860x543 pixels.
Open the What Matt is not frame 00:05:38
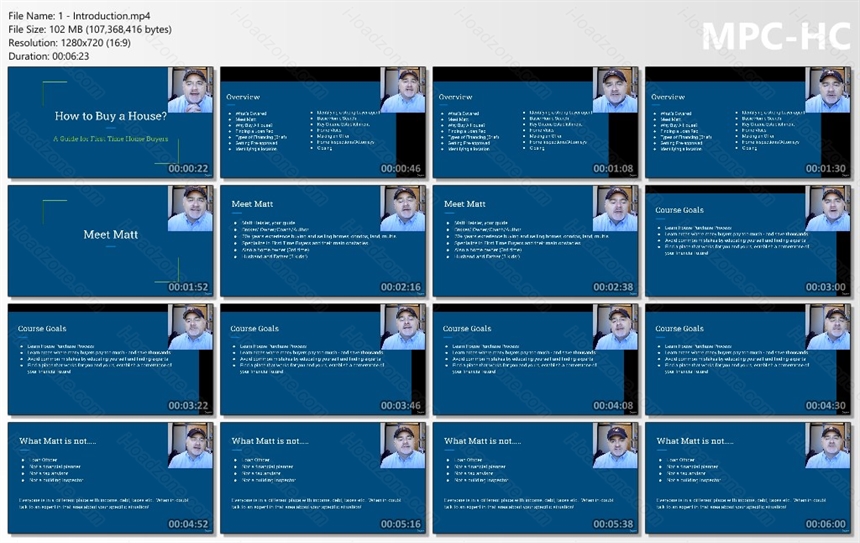click(x=535, y=478)
